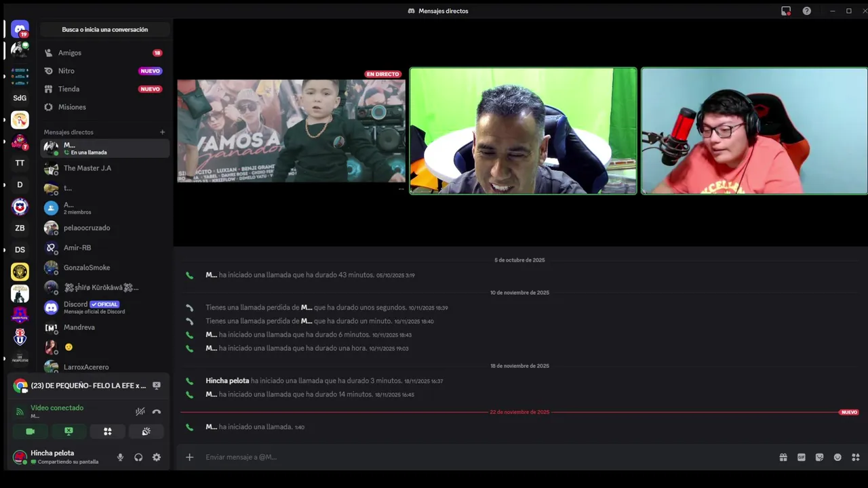Viewport: 868px width, 488px height.
Task: Open pelaoocruzado conversation
Action: pos(104,228)
